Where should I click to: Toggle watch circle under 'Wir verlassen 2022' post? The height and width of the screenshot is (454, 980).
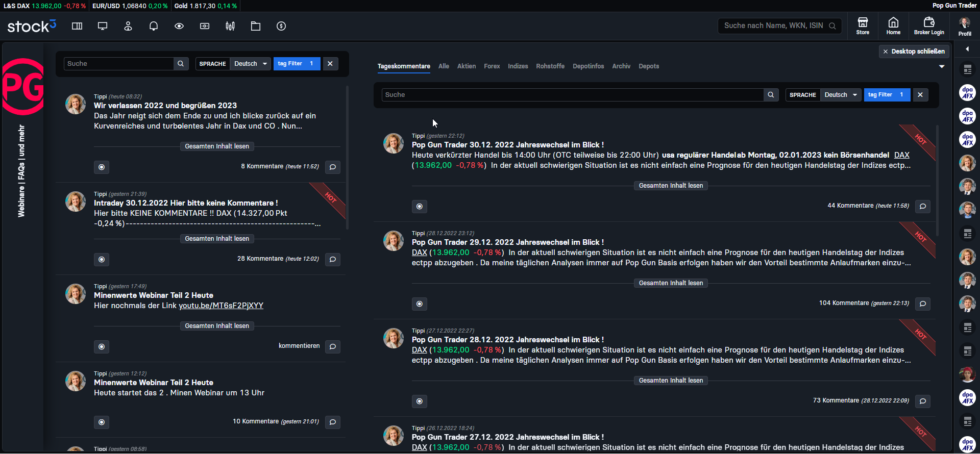(102, 167)
